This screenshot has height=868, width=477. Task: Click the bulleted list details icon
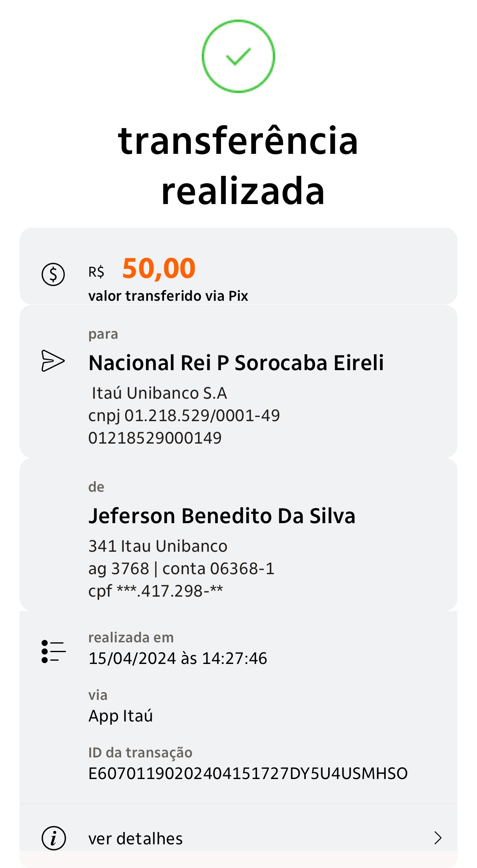click(x=53, y=651)
